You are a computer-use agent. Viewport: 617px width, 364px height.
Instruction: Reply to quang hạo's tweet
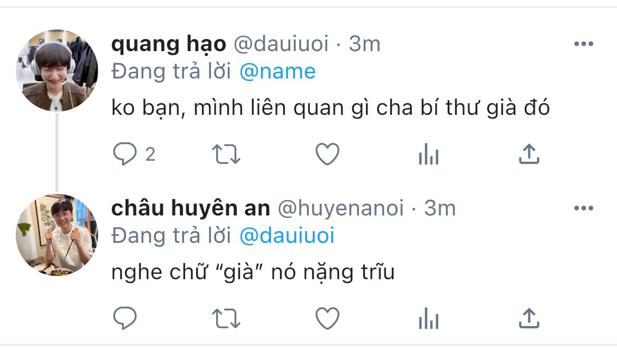pyautogui.click(x=125, y=154)
